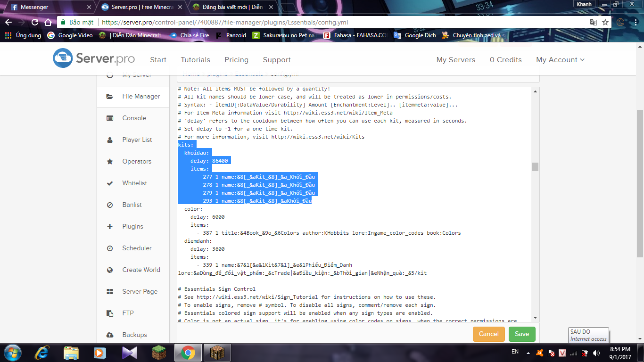This screenshot has height=362, width=644.
Task: Click the thumb of the editor scrollbar
Action: (535, 167)
